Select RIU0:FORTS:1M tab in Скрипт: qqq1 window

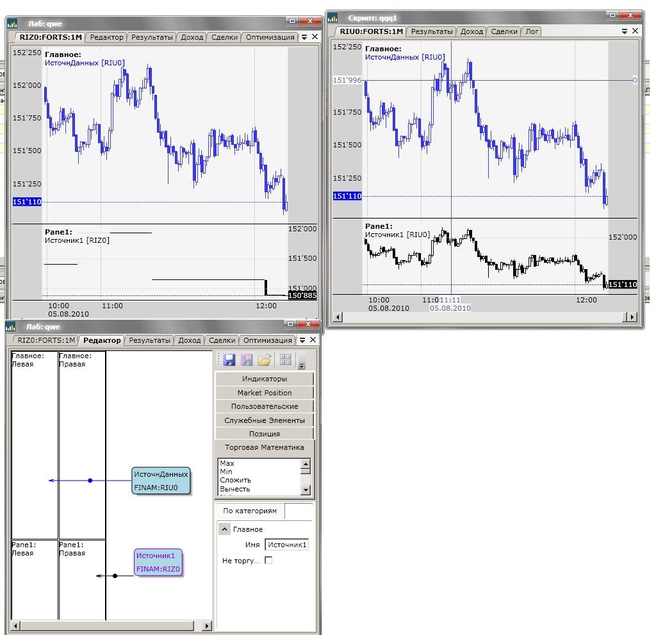click(371, 31)
